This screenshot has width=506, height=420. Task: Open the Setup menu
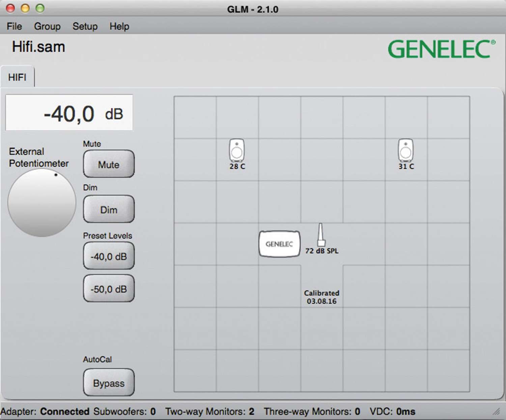(85, 26)
